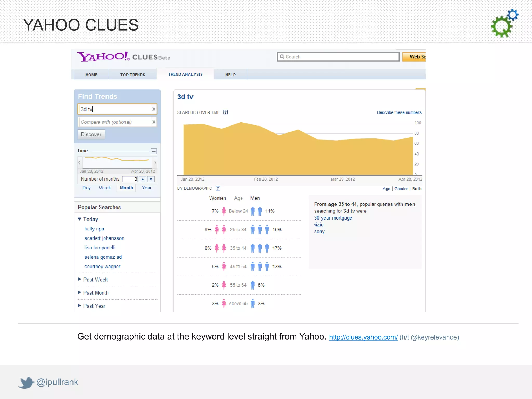The width and height of the screenshot is (532, 399).
Task: Click the gear logo on the slide
Action: [504, 23]
